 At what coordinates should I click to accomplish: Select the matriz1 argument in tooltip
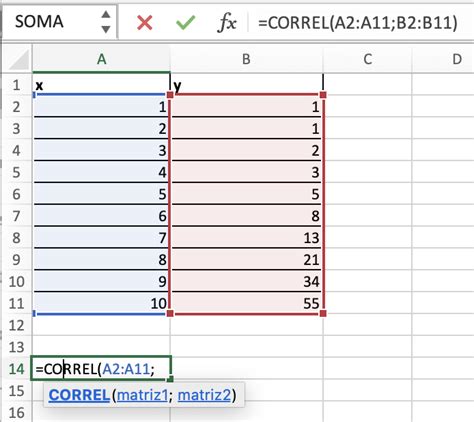coord(142,395)
